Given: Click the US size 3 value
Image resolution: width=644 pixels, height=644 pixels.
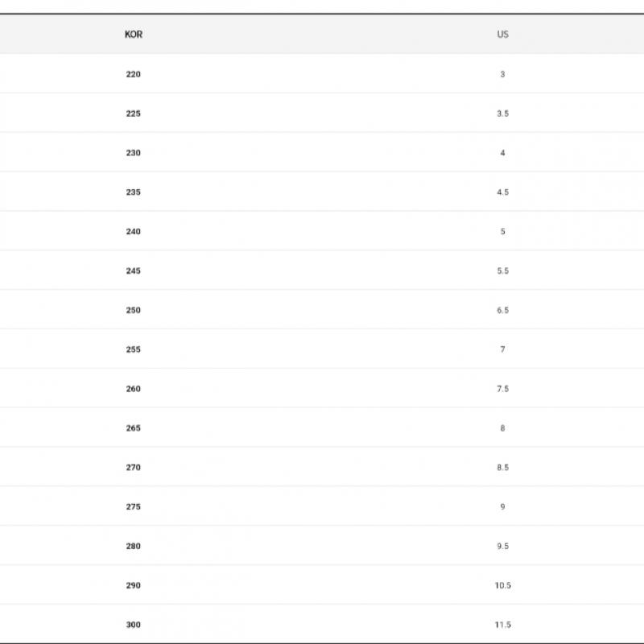Looking at the screenshot, I should click(x=502, y=74).
